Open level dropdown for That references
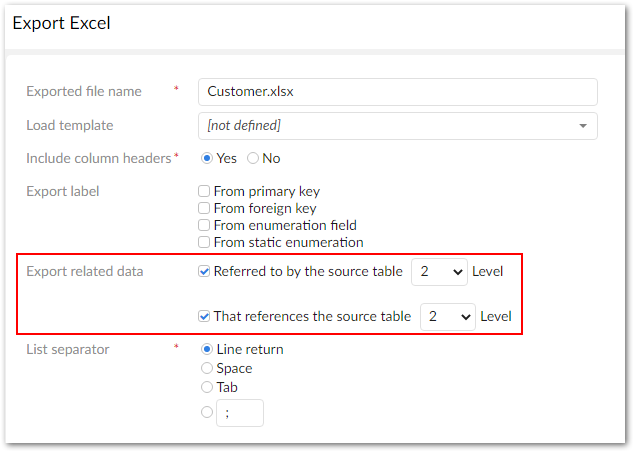Viewport: 634px width, 452px height. point(447,316)
